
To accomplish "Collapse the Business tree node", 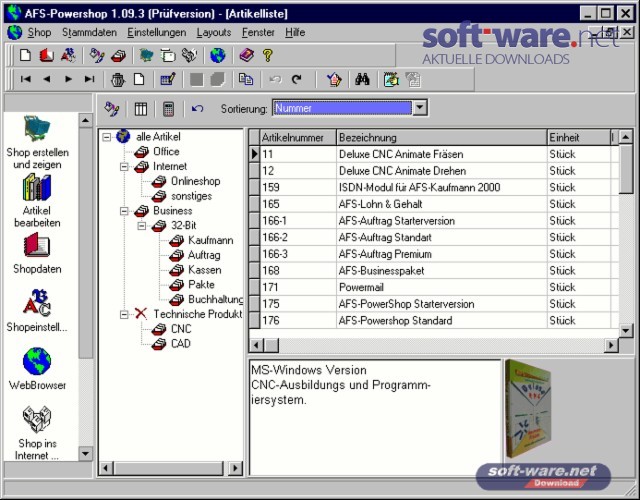I will tap(124, 211).
